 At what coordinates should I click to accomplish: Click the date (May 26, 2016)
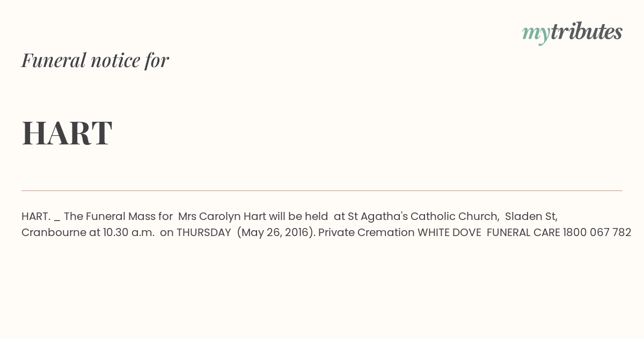coord(276,232)
